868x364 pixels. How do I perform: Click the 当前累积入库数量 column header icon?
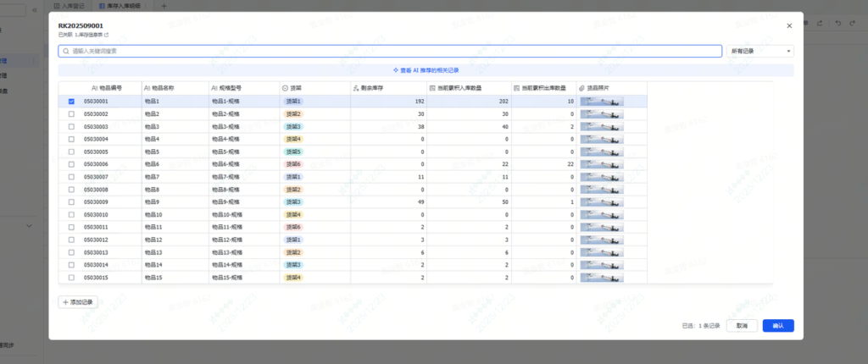(431, 87)
